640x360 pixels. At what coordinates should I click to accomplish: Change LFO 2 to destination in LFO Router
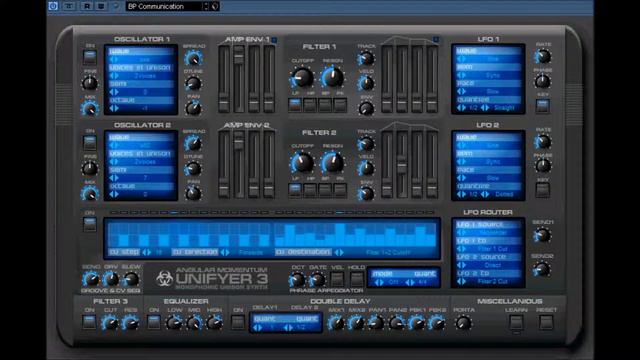tap(461, 281)
